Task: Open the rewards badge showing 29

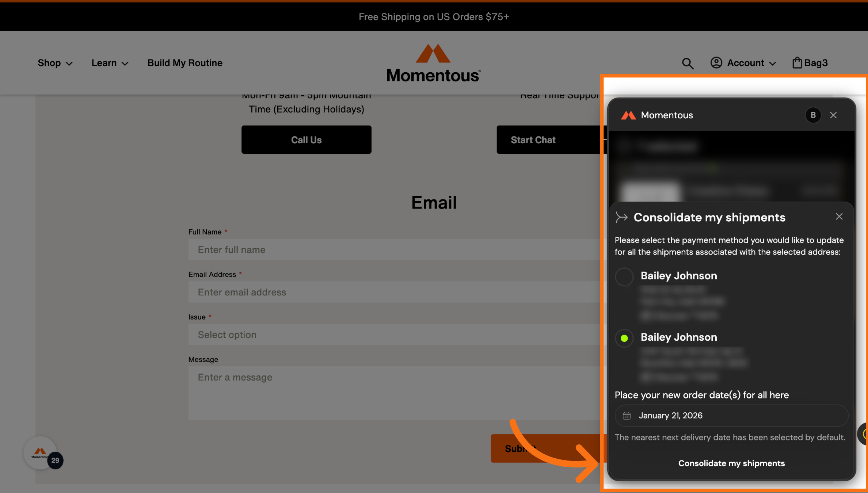Action: pyautogui.click(x=55, y=460)
